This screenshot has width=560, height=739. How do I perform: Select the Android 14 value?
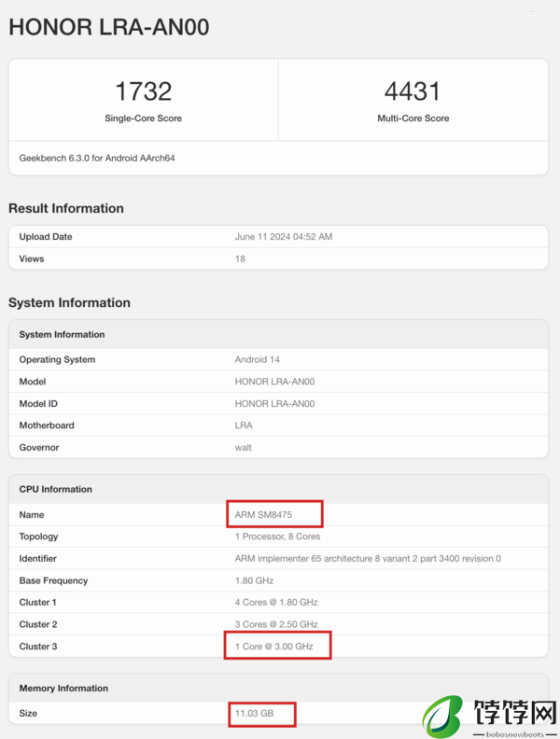click(257, 359)
